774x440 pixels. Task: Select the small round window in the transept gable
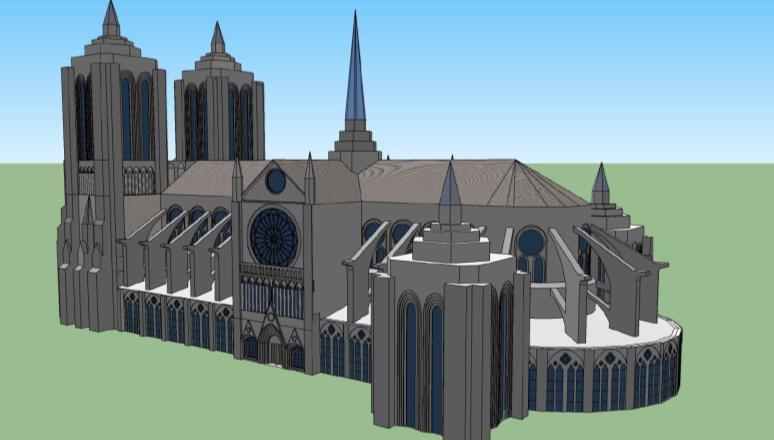click(x=276, y=181)
